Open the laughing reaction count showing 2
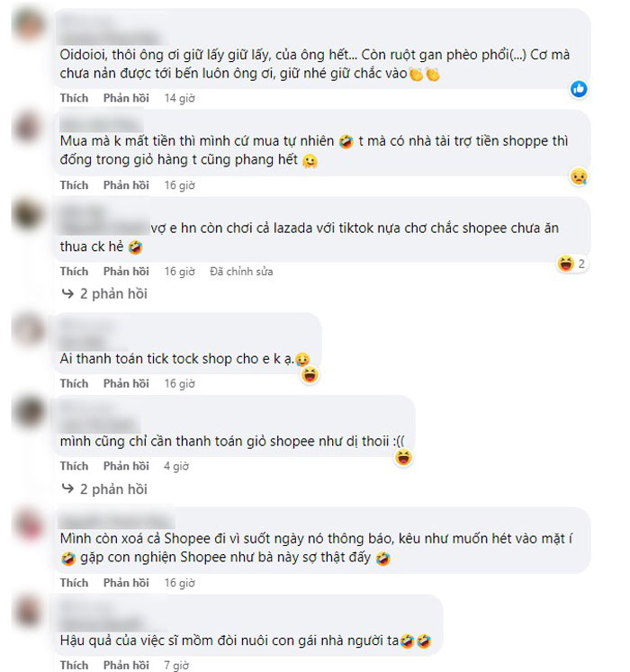This screenshot has height=672, width=630. tap(572, 264)
